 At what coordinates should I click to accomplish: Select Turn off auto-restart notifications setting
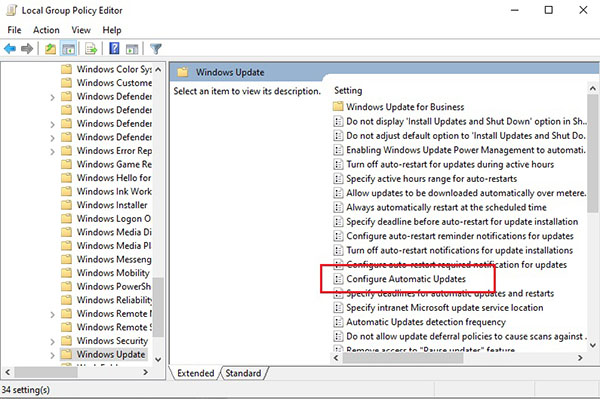453,250
